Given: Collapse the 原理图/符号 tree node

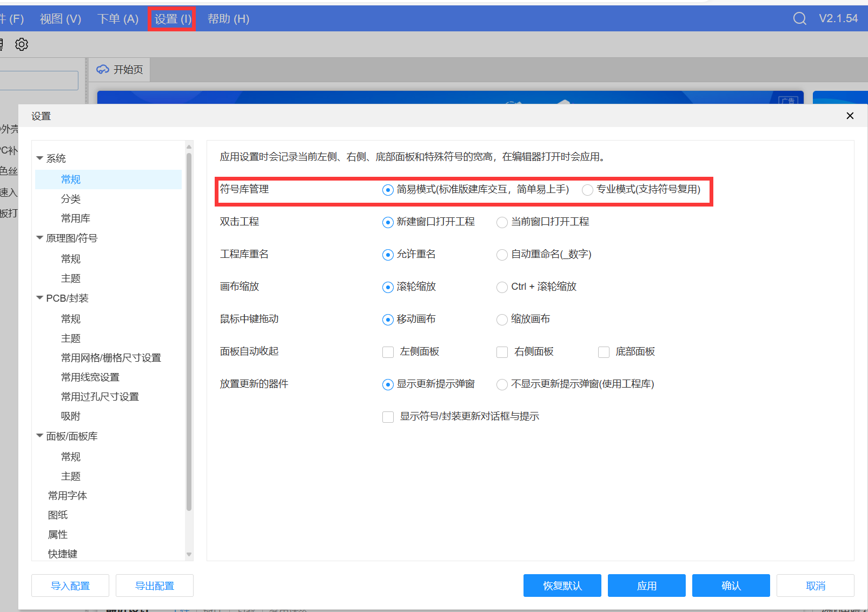Looking at the screenshot, I should pos(39,237).
